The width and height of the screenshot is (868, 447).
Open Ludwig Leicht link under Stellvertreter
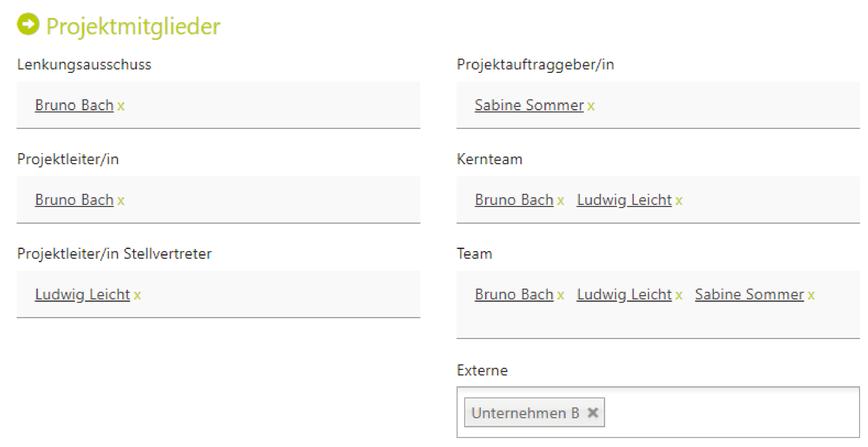(83, 295)
